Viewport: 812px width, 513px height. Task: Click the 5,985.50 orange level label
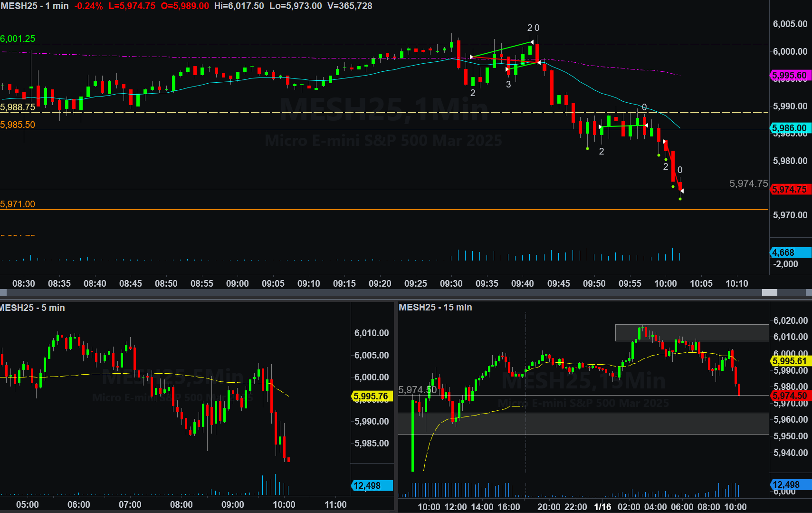18,125
